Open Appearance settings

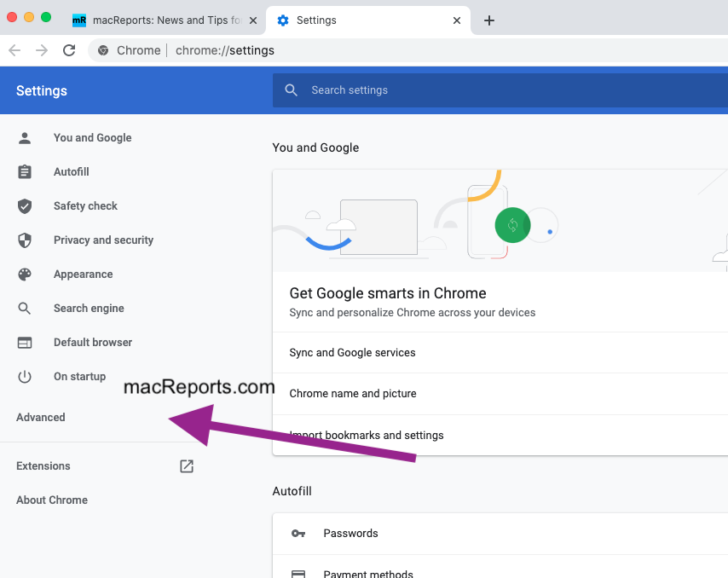point(83,275)
